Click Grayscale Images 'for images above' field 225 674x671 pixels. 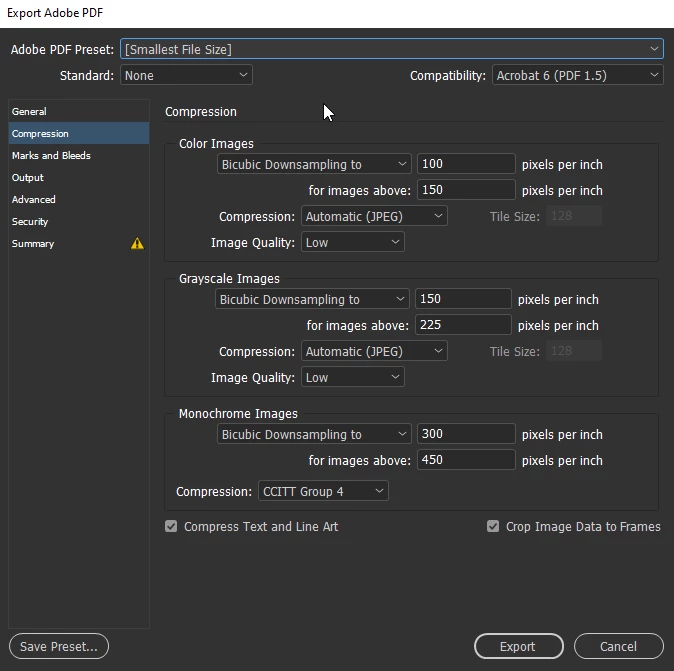[x=463, y=325]
